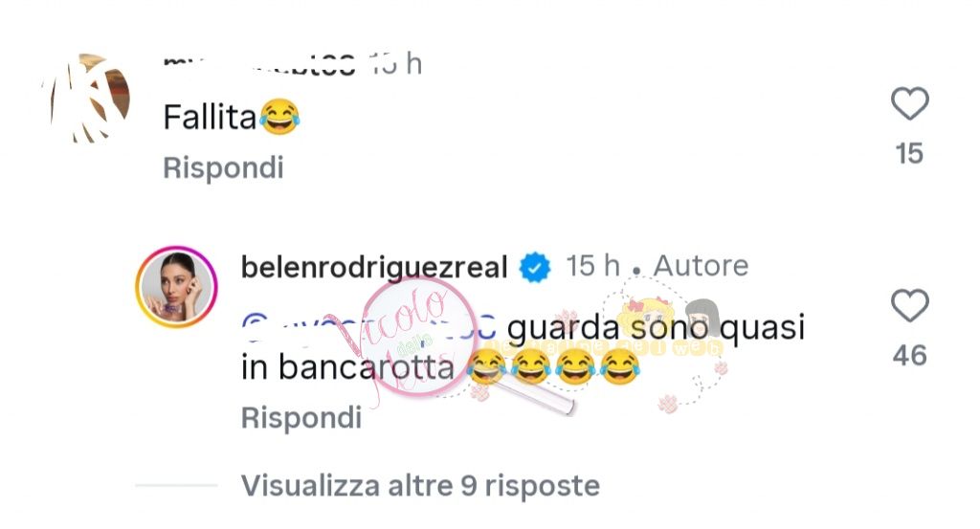Expand "Visualizza altre 9 risposte"

[420, 485]
